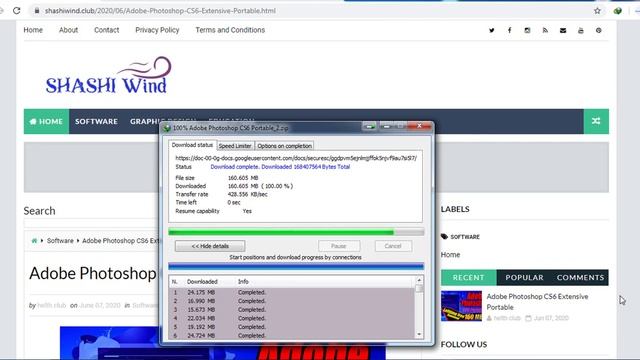Switch to Speed Limiter tab
640x360 pixels.
click(235, 146)
